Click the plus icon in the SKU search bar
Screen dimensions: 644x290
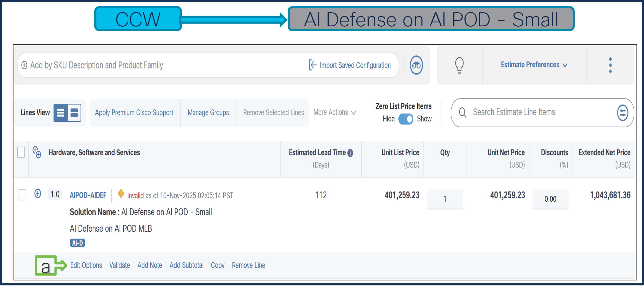[x=24, y=65]
